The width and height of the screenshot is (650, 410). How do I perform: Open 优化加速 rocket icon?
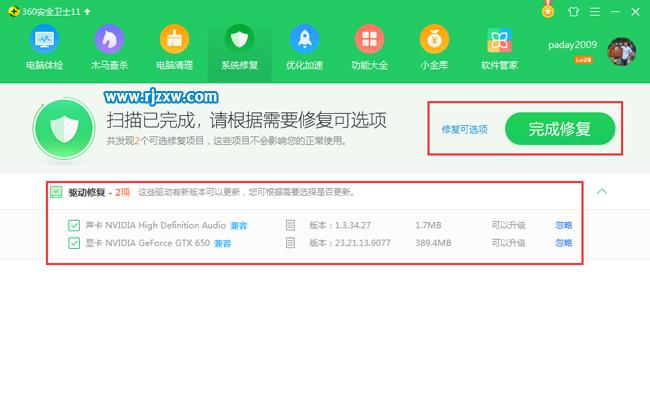(x=304, y=39)
